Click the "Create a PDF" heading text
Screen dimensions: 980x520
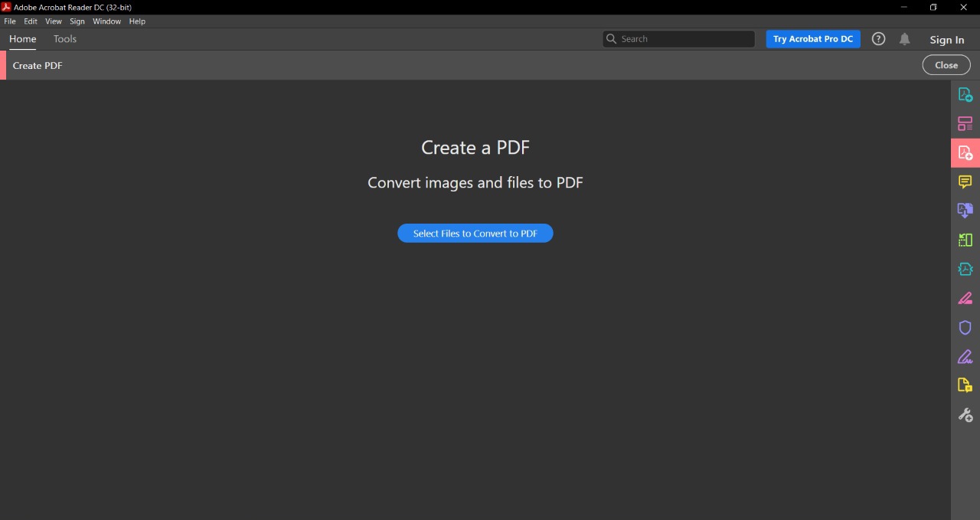[475, 148]
